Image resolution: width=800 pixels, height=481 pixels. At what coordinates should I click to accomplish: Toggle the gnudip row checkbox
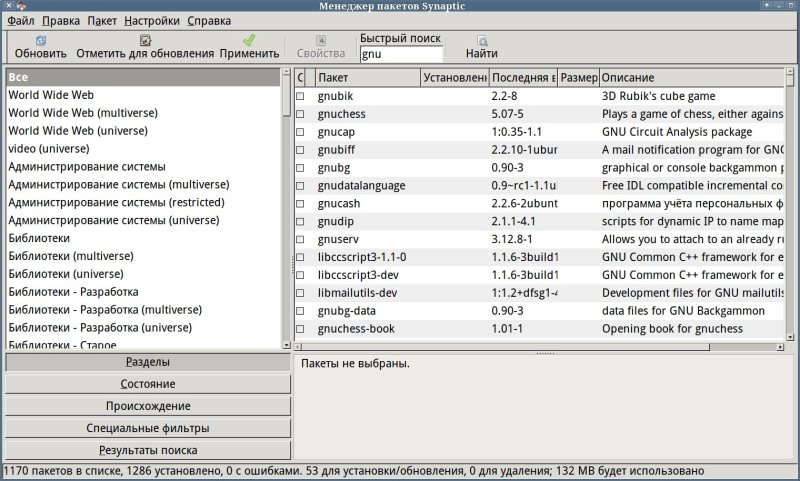click(300, 221)
